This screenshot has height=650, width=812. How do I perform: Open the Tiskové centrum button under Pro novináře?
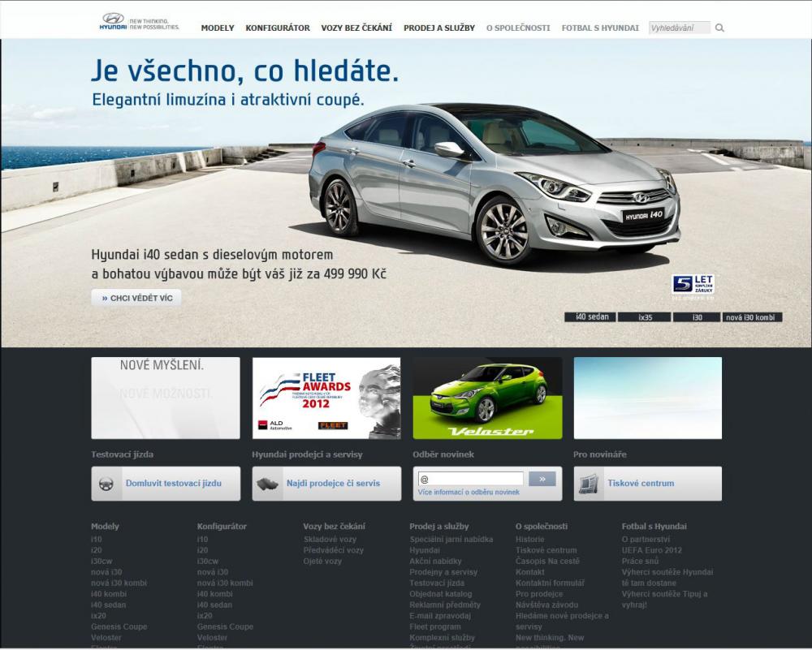click(647, 484)
